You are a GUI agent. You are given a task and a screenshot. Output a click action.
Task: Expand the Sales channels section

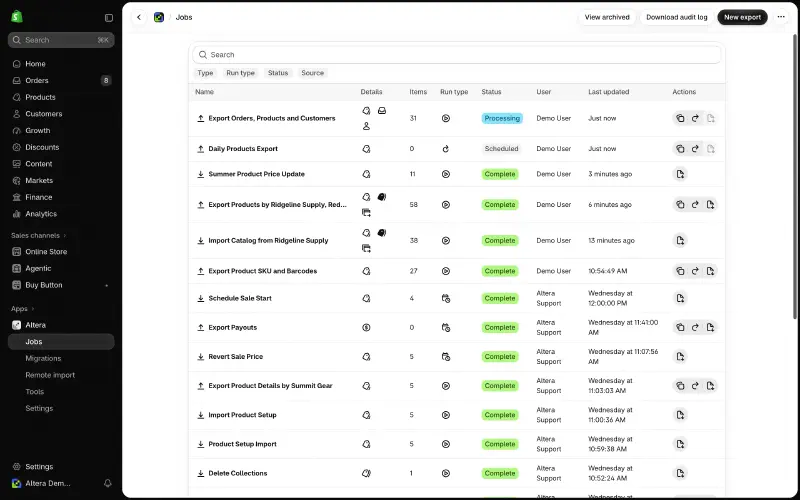39,236
